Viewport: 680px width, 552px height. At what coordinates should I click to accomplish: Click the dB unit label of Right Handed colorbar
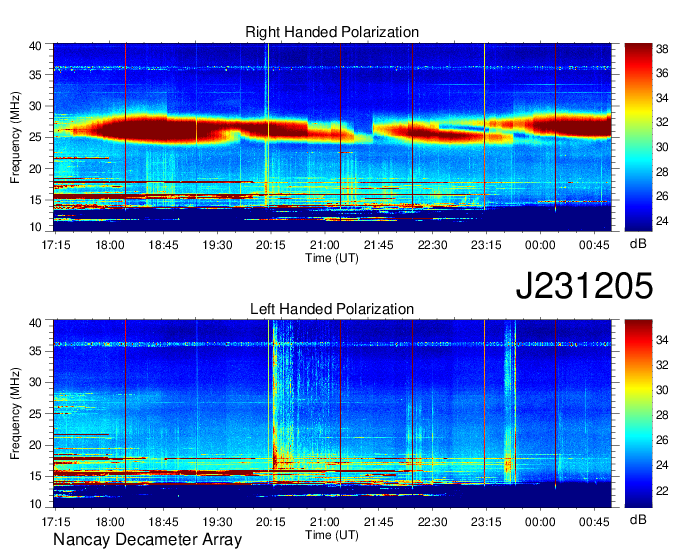(638, 244)
